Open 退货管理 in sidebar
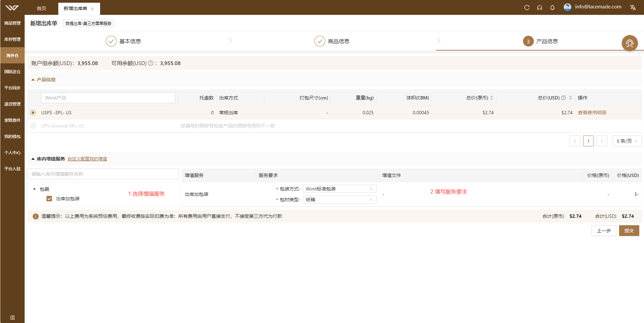 click(x=12, y=104)
